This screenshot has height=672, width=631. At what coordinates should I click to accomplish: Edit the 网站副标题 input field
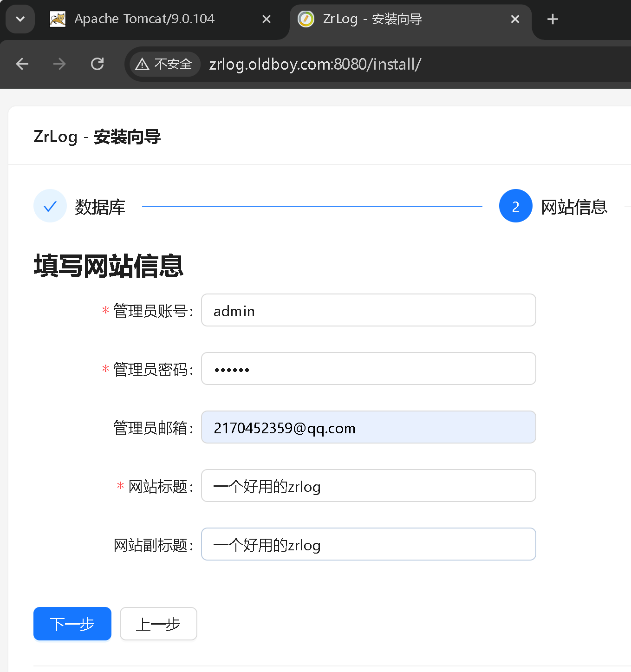(369, 544)
